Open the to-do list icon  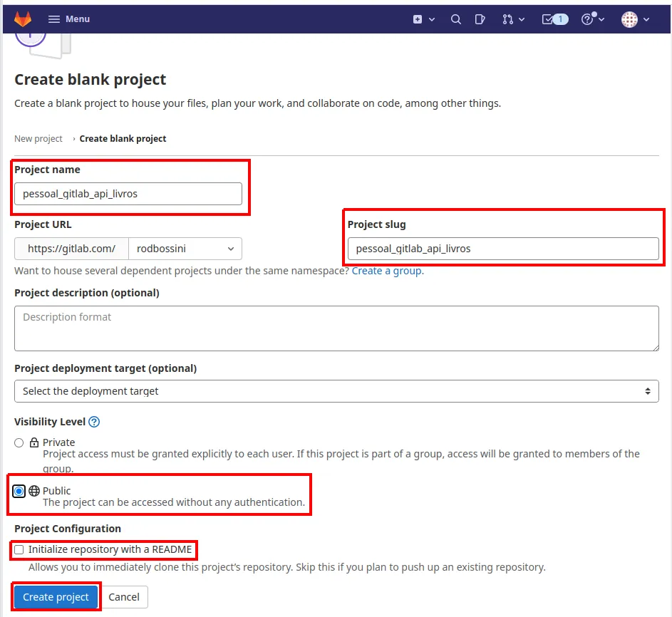547,19
